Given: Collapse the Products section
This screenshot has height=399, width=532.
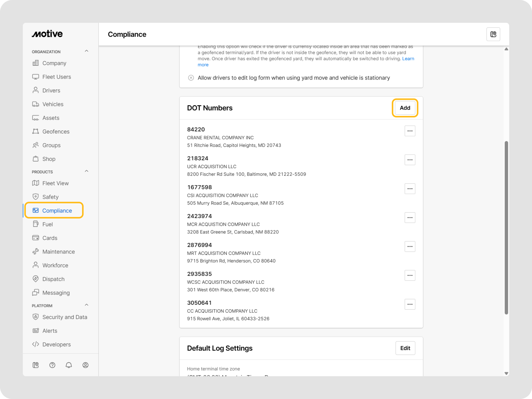Looking at the screenshot, I should coord(87,171).
